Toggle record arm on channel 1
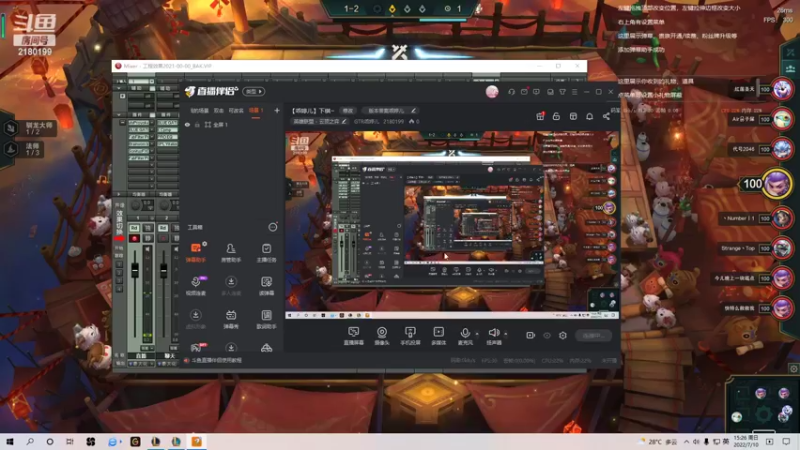Viewport: 800px width, 450px height. (134, 238)
